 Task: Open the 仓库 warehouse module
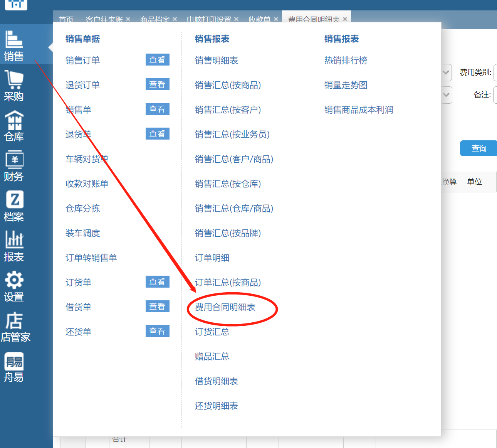pyautogui.click(x=14, y=126)
